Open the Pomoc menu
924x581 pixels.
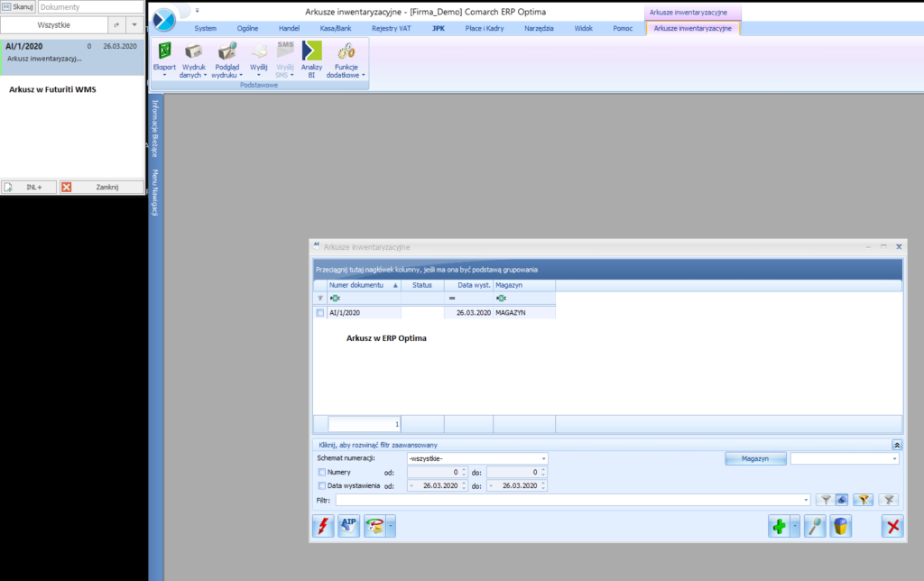(x=623, y=28)
